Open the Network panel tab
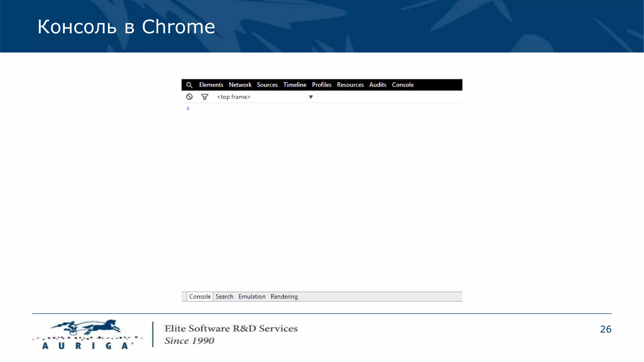The width and height of the screenshot is (644, 362). click(x=240, y=85)
